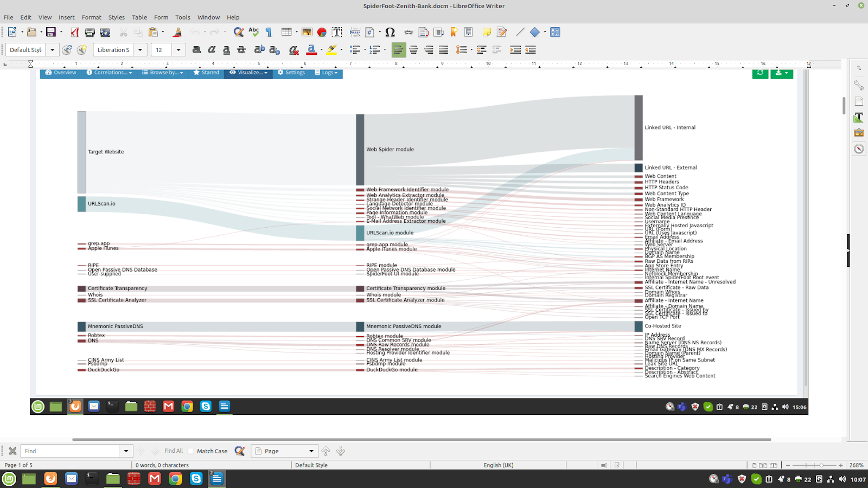This screenshot has height=488, width=868.
Task: Insert a text box
Action: click(x=337, y=32)
